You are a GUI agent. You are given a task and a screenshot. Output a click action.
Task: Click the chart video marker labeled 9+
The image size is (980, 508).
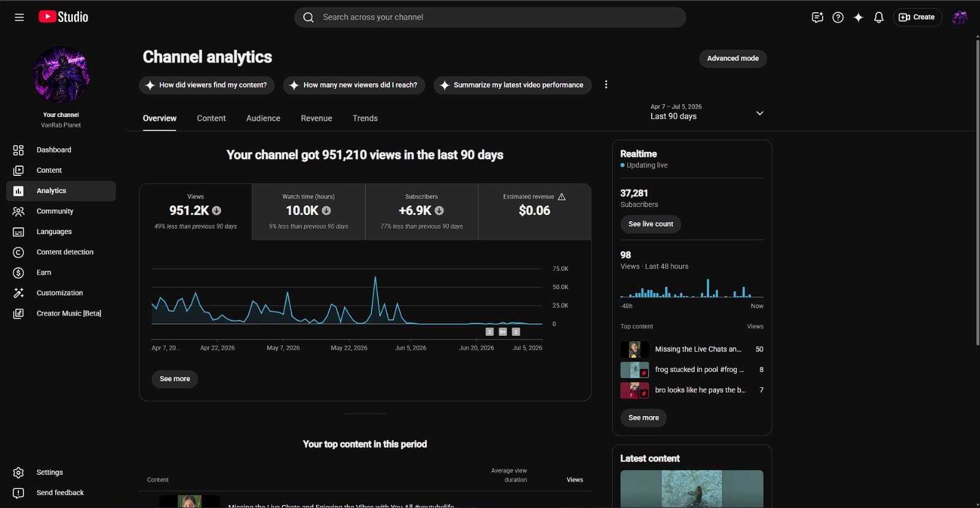(503, 332)
